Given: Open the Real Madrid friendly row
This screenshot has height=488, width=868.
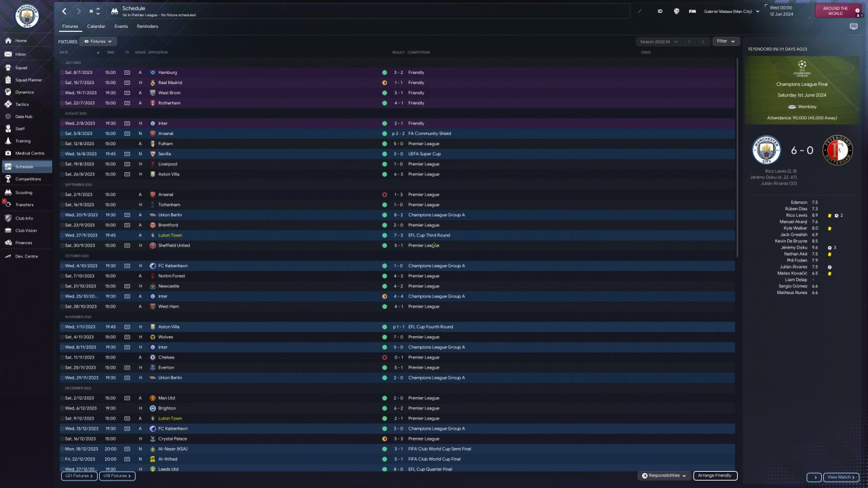Looking at the screenshot, I should tap(397, 83).
